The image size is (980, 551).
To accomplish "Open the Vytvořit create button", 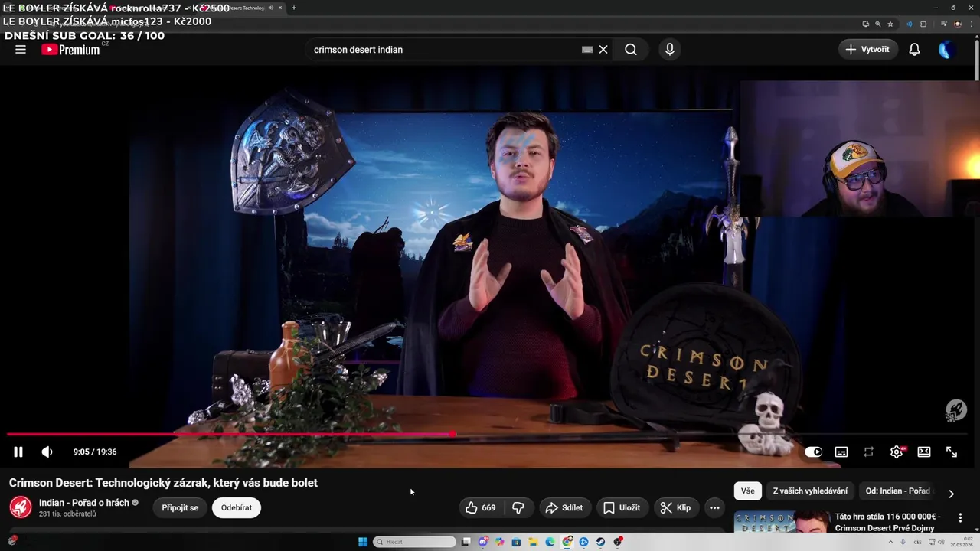I will click(x=868, y=49).
